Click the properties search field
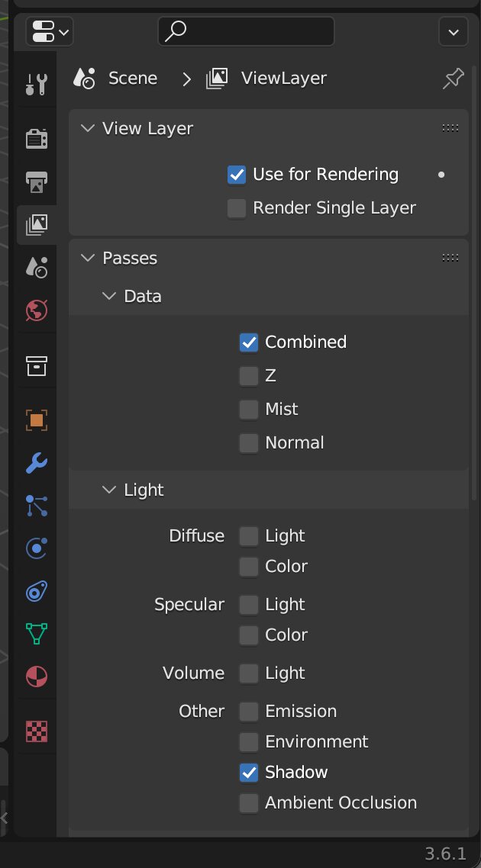The width and height of the screenshot is (481, 868). click(246, 32)
